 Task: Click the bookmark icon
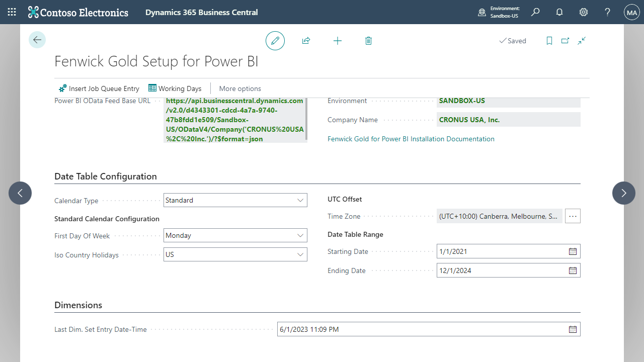[549, 41]
